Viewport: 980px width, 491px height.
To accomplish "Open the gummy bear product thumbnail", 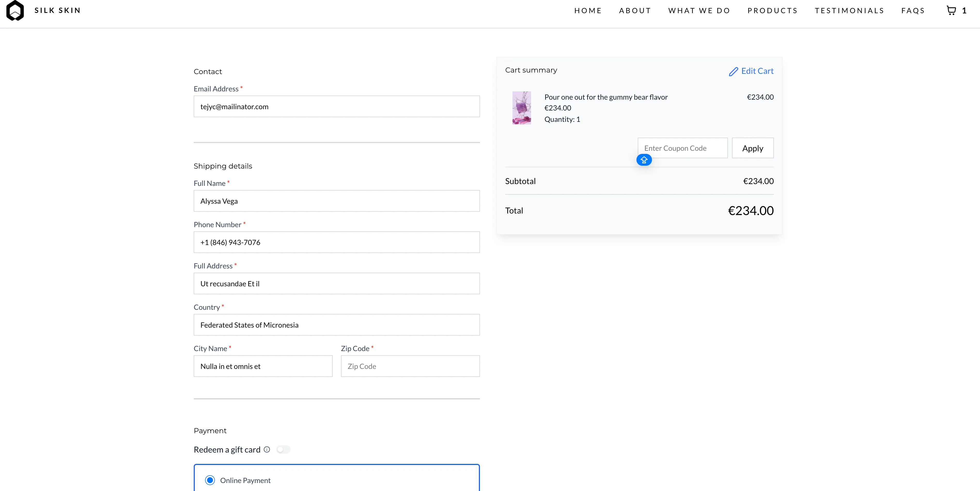I will pyautogui.click(x=521, y=108).
